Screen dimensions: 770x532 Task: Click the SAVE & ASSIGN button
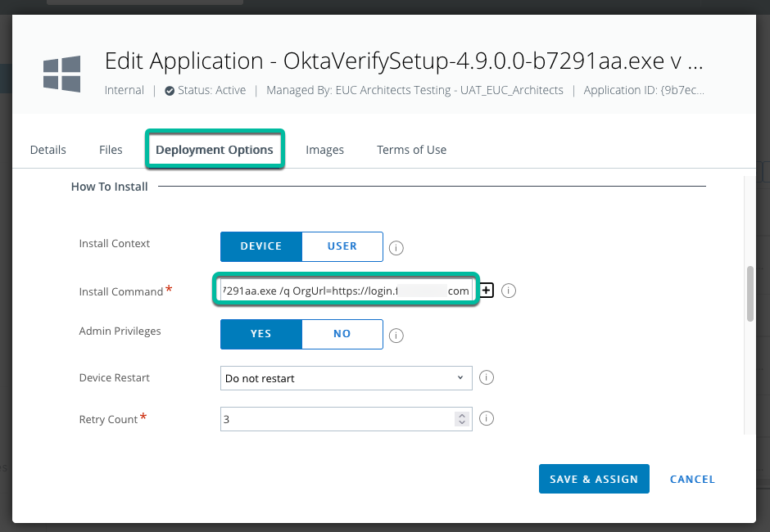coord(593,479)
